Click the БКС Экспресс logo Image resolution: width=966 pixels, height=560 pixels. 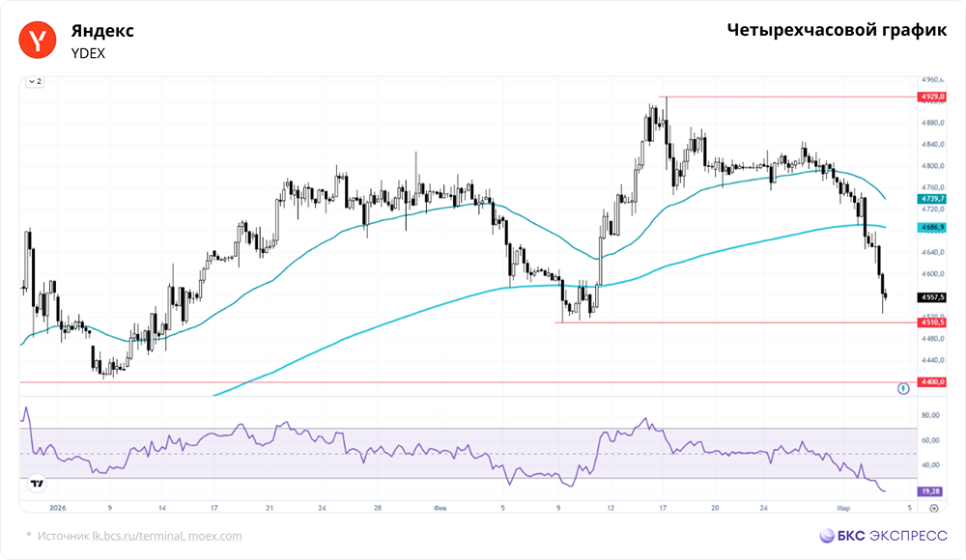tap(884, 535)
